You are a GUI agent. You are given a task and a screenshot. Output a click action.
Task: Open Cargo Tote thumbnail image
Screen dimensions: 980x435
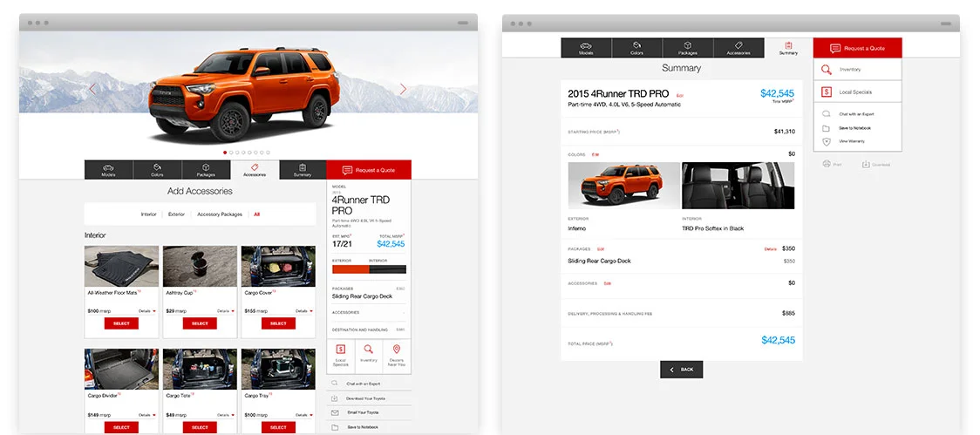click(200, 370)
